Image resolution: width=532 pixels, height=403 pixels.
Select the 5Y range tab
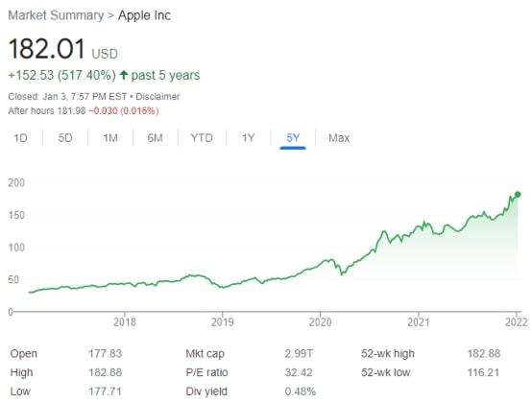click(x=293, y=138)
